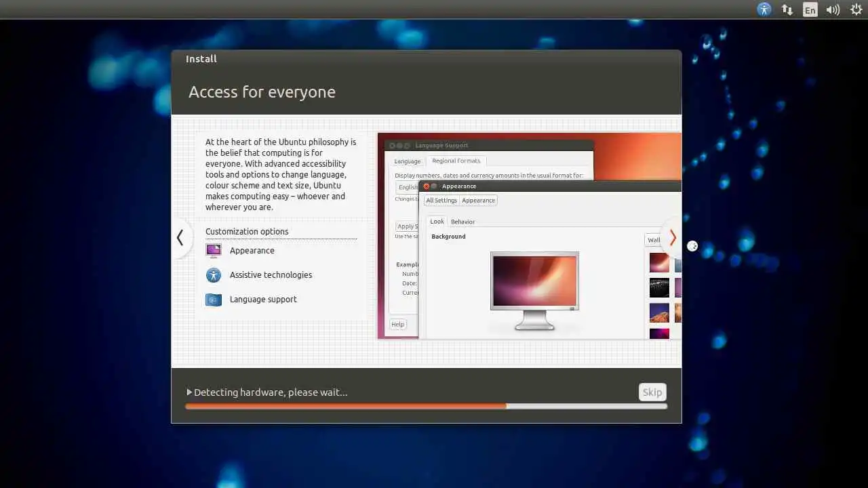Click the Background label in Appearance window
868x488 pixels.
448,237
